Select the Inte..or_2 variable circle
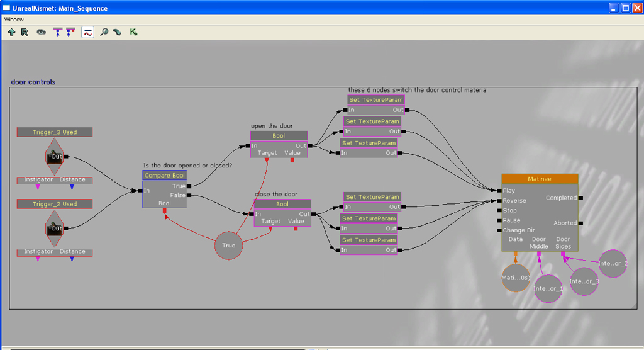This screenshot has width=644, height=350. [613, 264]
